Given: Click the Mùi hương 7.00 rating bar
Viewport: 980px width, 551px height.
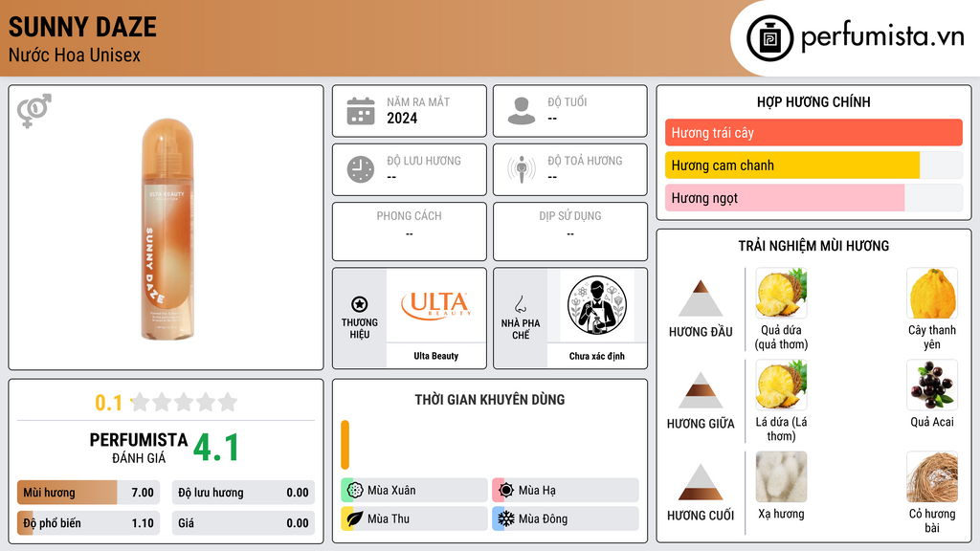Looking at the screenshot, I should (x=88, y=493).
